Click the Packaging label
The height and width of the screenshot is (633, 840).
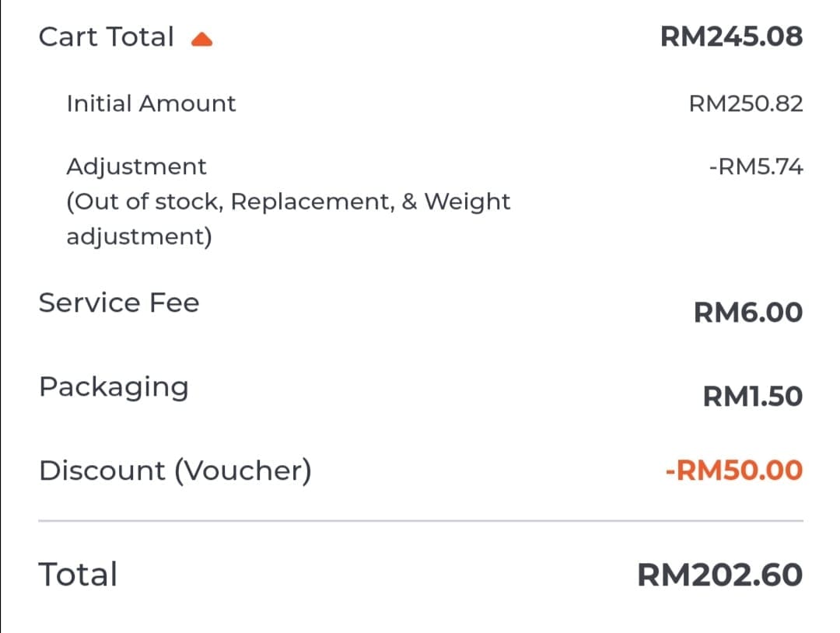click(x=114, y=388)
